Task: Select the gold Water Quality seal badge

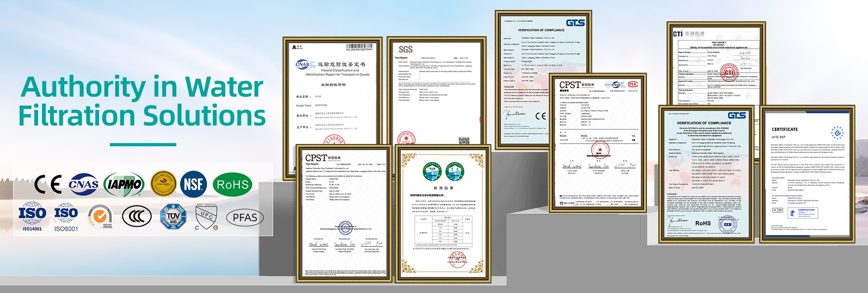Action: (x=163, y=184)
